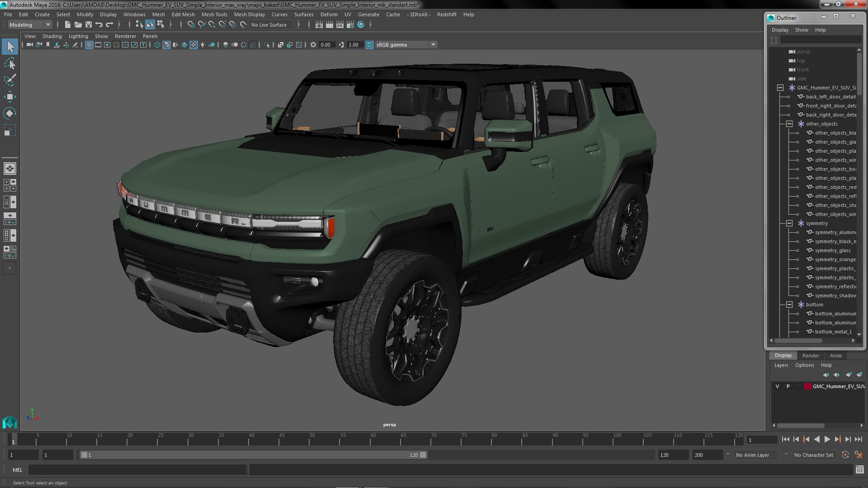This screenshot has height=488, width=868.
Task: Open Layers menu in layer editor
Action: click(x=781, y=365)
